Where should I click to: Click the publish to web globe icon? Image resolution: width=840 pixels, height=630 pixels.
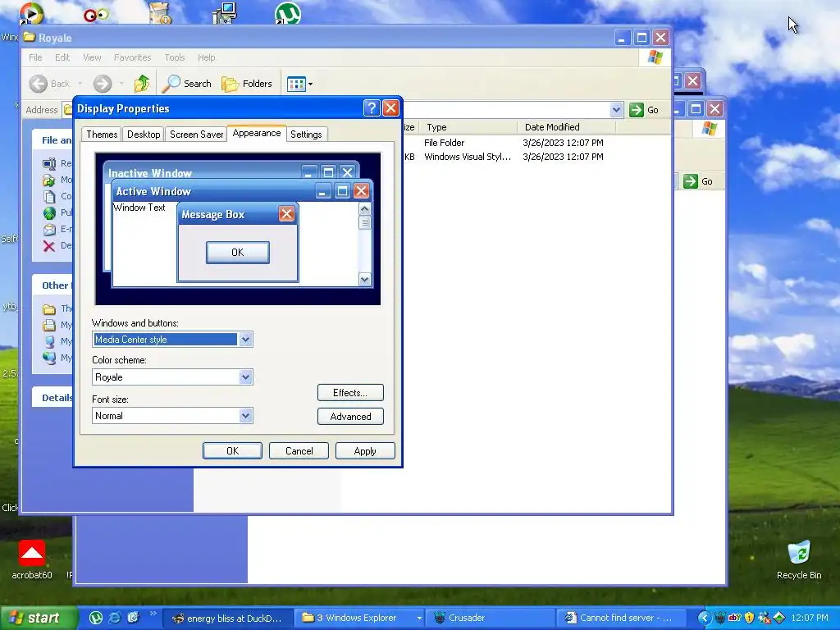coord(49,212)
